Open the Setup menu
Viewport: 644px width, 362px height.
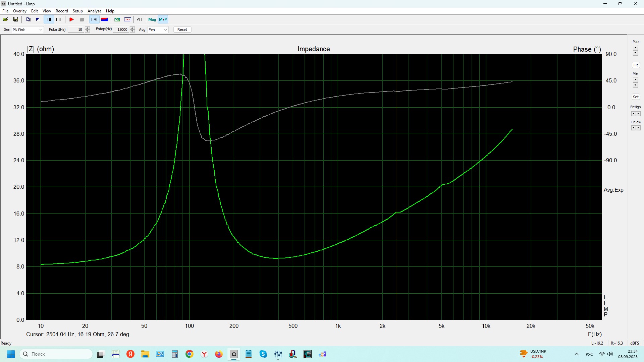pos(78,11)
